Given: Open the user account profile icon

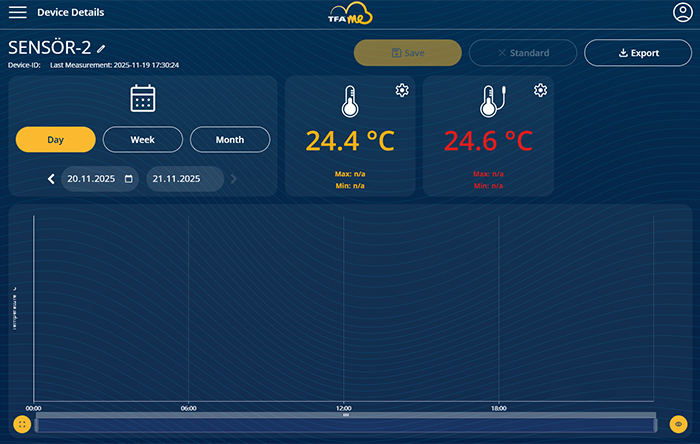Looking at the screenshot, I should click(x=683, y=13).
